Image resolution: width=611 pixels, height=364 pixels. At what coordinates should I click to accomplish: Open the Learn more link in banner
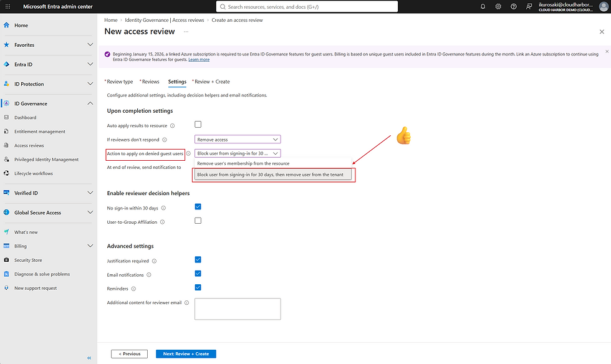coord(199,60)
